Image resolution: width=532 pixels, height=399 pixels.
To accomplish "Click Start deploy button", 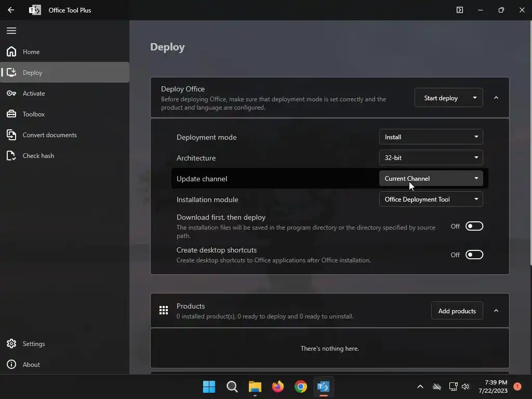I will 441,98.
